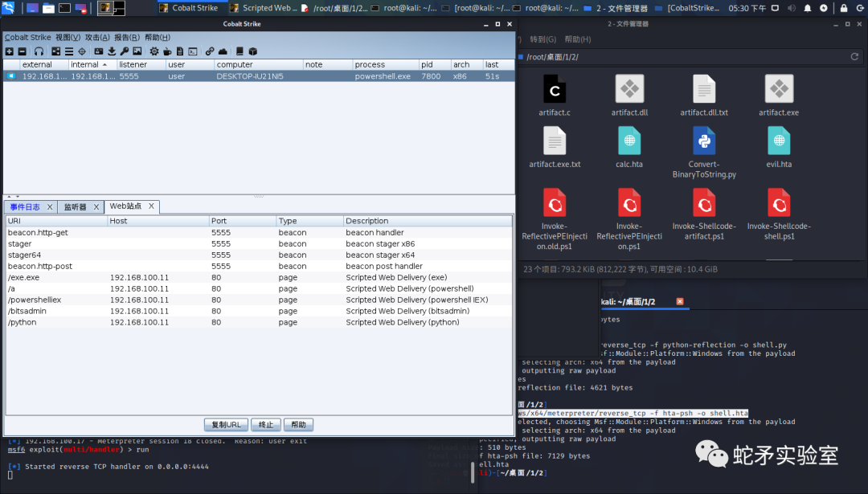Select the /python site row

259,323
